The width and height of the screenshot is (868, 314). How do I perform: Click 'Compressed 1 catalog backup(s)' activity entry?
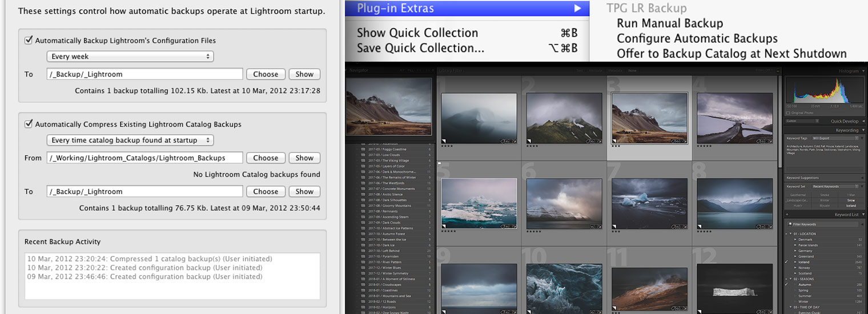(150, 259)
